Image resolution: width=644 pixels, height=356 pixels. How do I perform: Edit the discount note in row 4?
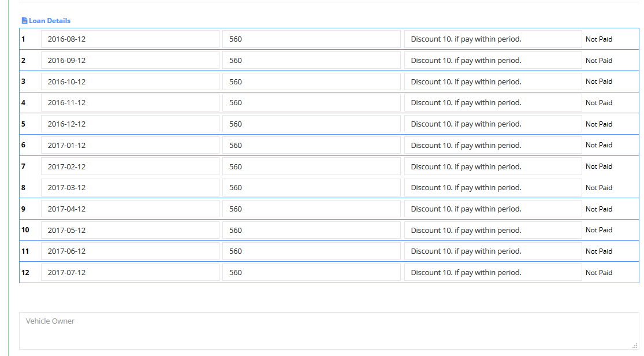coord(493,103)
